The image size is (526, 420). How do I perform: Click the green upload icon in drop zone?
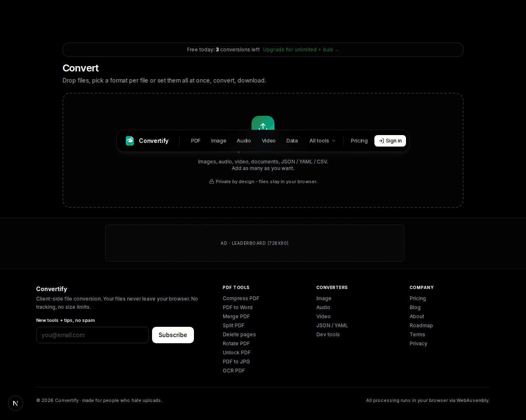(263, 123)
